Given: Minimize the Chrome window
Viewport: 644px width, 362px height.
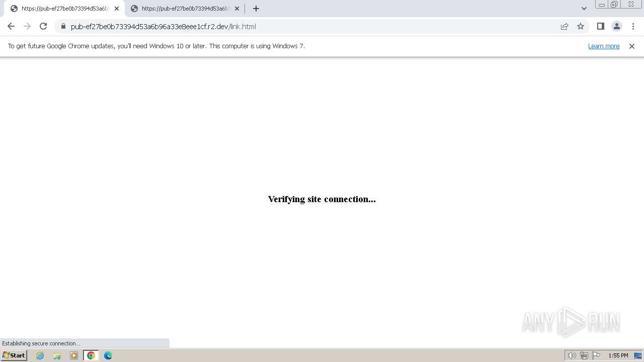Looking at the screenshot, I should [x=602, y=5].
